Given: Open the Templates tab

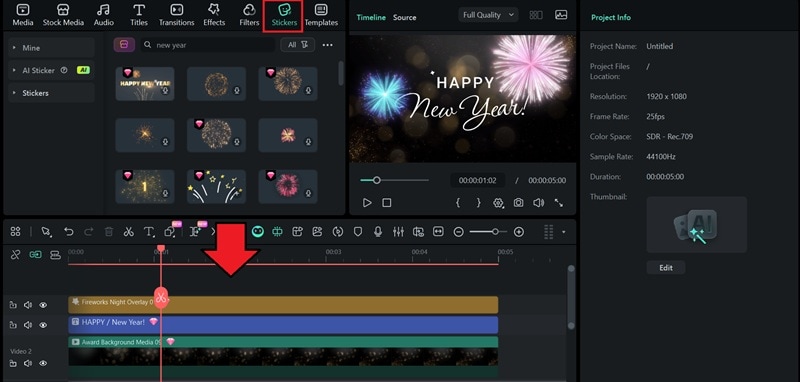Looking at the screenshot, I should coord(321,15).
